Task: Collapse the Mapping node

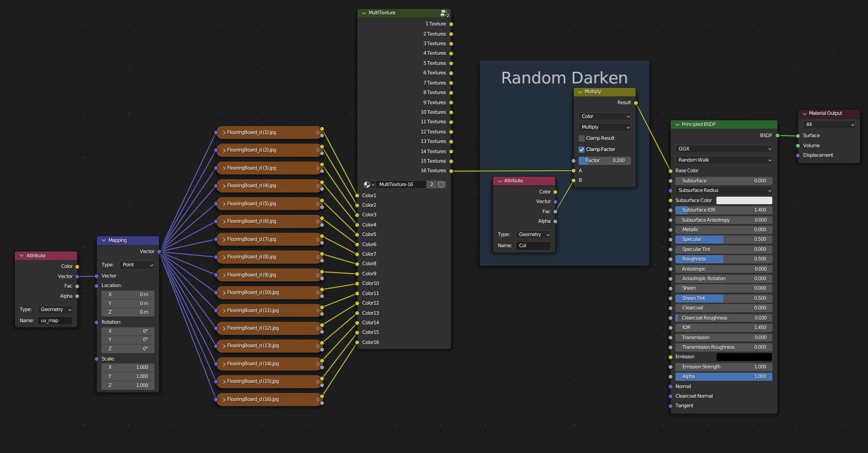Action: pyautogui.click(x=104, y=240)
